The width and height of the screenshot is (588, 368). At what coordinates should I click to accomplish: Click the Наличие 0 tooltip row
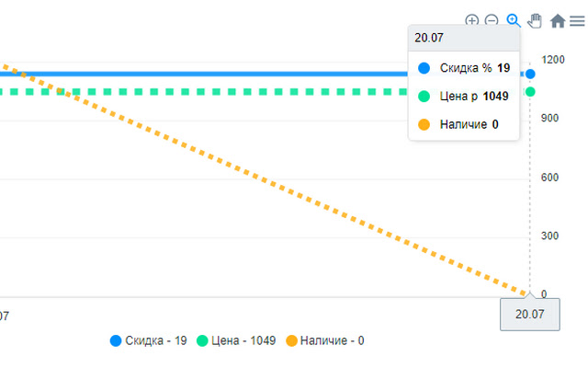(464, 124)
